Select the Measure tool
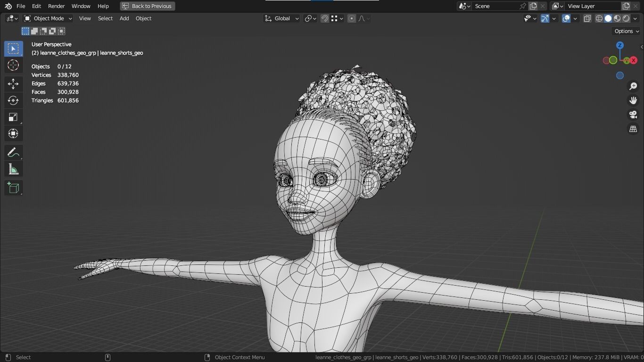The image size is (644, 362). (13, 169)
